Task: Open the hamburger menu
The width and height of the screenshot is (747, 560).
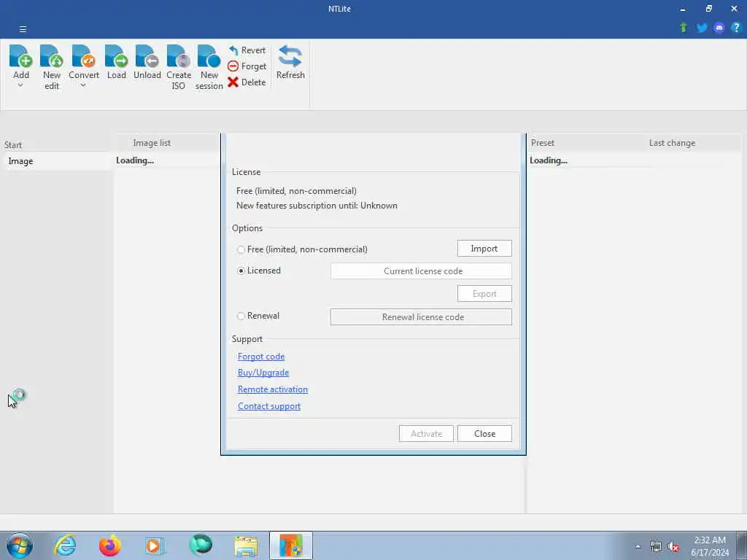Action: pos(23,29)
